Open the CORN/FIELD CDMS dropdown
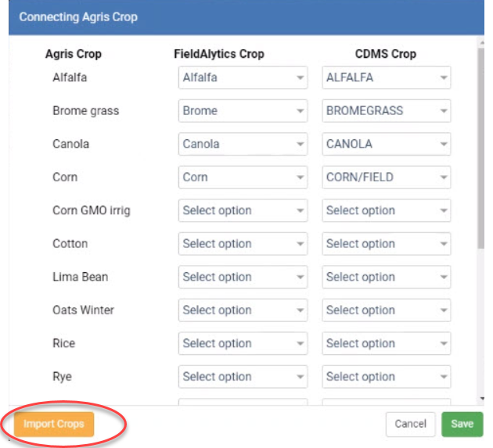The height and width of the screenshot is (448, 493). tap(386, 177)
